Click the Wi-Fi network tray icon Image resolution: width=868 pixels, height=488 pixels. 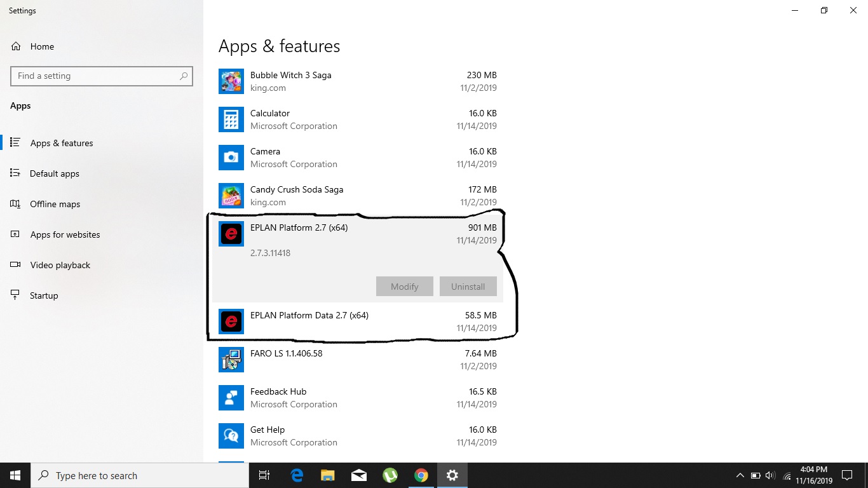[x=787, y=475]
